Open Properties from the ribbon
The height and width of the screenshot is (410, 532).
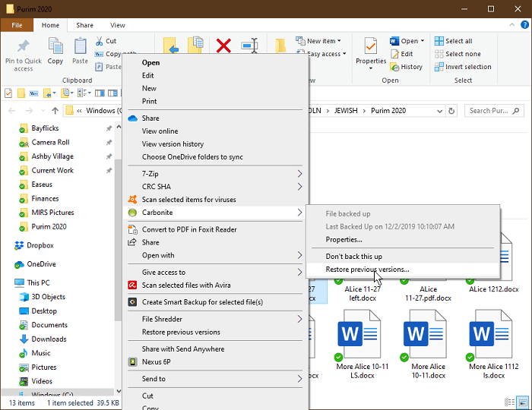(x=371, y=54)
